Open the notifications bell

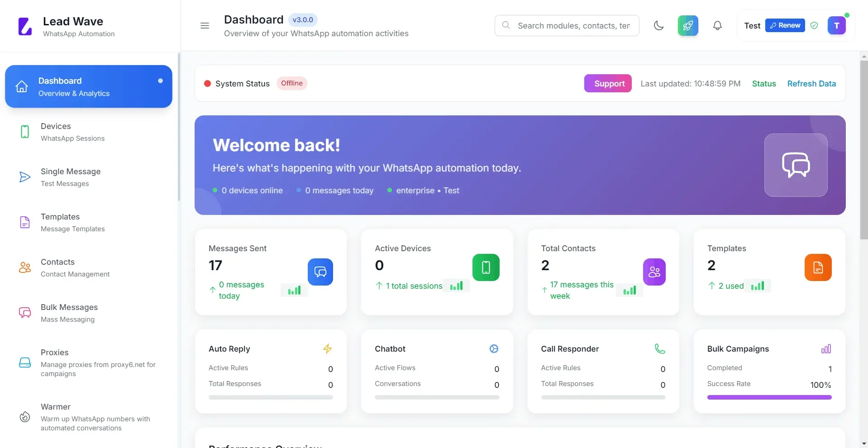tap(717, 26)
